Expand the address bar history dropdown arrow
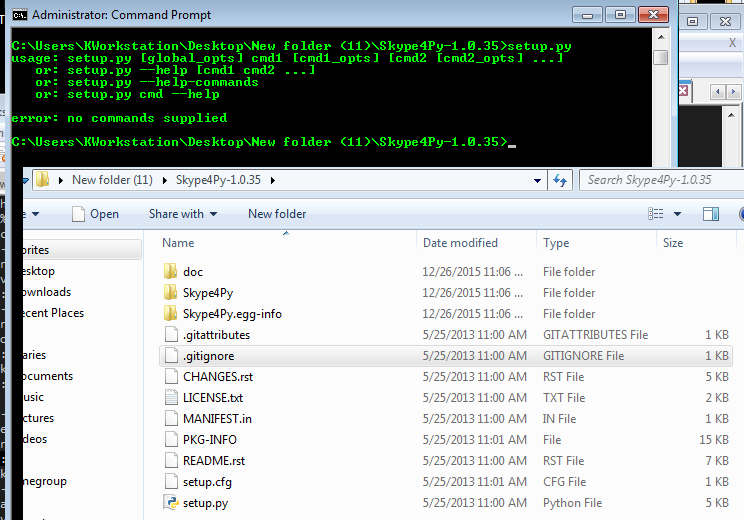Image resolution: width=744 pixels, height=520 pixels. (x=537, y=180)
